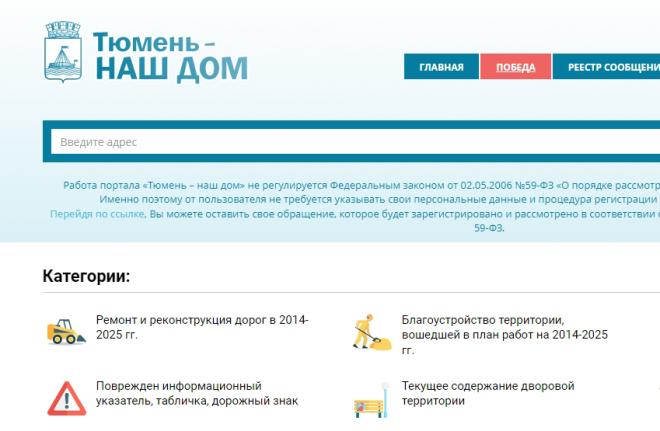Select Поврежден информационный указатель category link
This screenshot has height=431, width=660.
coord(196,393)
